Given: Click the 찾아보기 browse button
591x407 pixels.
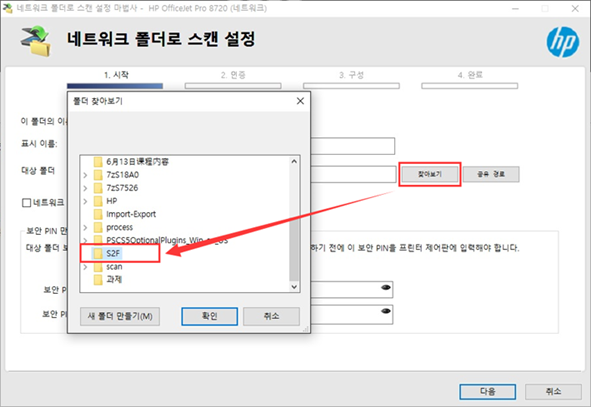Looking at the screenshot, I should pos(430,174).
